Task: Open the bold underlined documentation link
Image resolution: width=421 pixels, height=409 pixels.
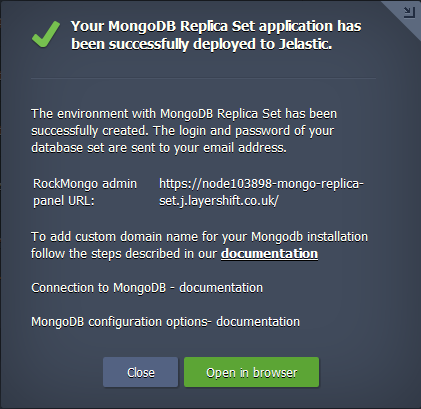Action: tap(269, 254)
